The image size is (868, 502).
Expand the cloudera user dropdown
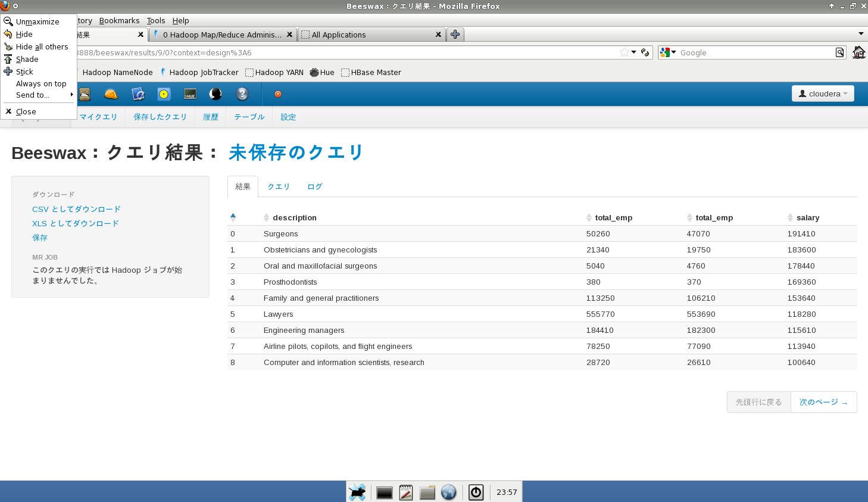[x=823, y=93]
